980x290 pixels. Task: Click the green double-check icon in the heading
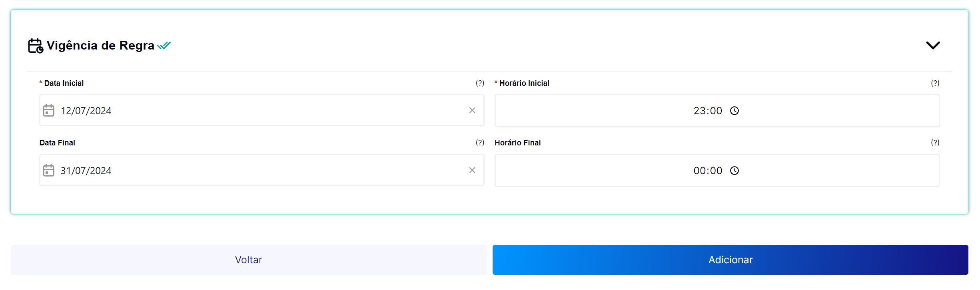164,46
